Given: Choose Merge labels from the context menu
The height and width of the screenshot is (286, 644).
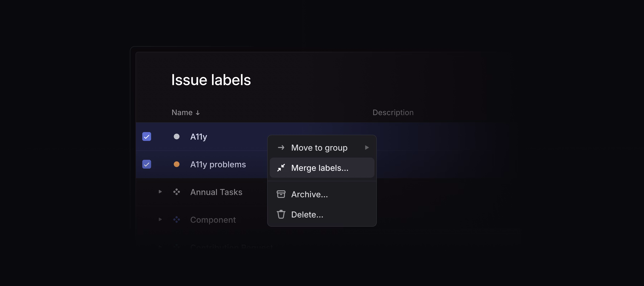Looking at the screenshot, I should pos(319,168).
